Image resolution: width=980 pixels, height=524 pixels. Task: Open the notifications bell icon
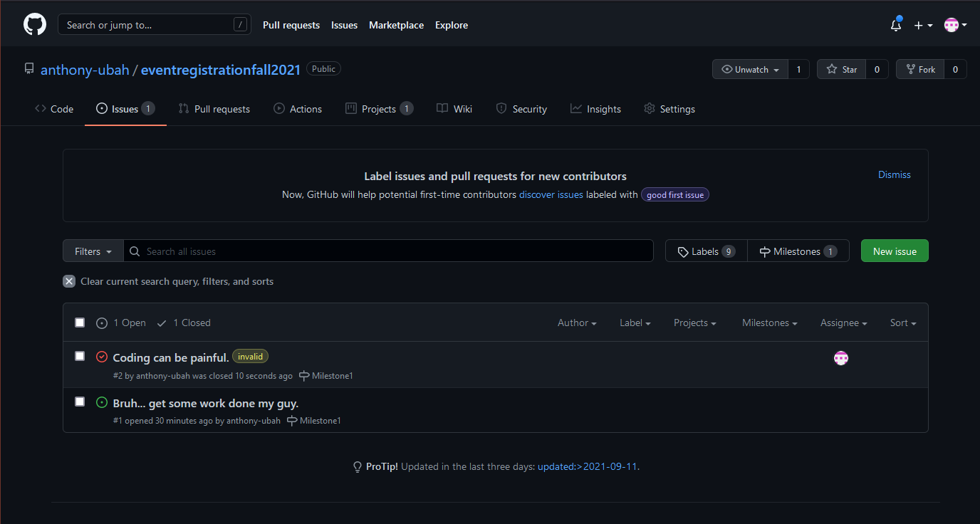[x=896, y=25]
